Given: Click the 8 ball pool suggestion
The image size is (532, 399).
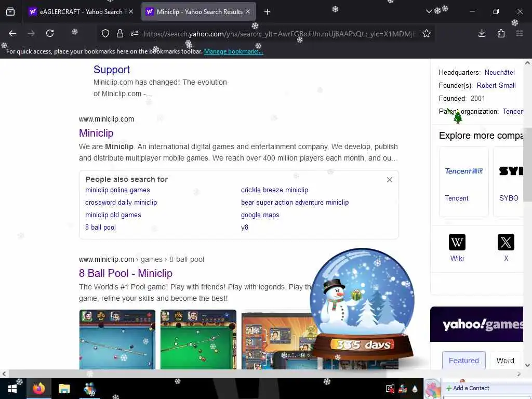Looking at the screenshot, I should 100,228.
